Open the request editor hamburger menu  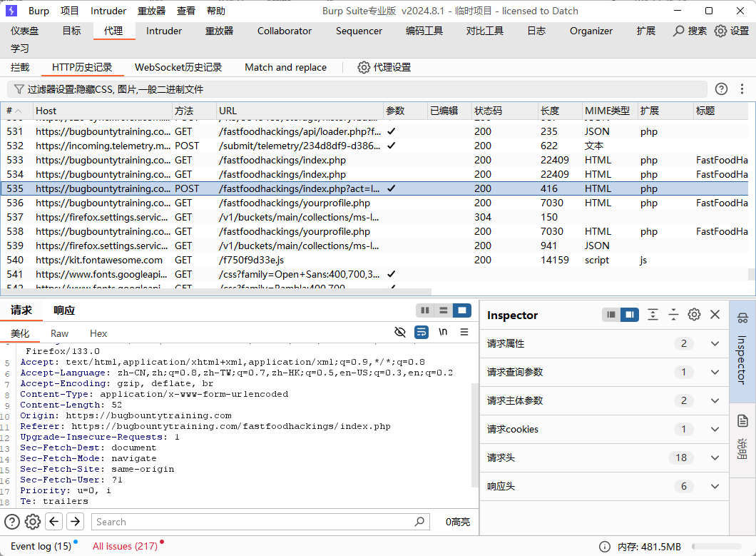(x=464, y=332)
